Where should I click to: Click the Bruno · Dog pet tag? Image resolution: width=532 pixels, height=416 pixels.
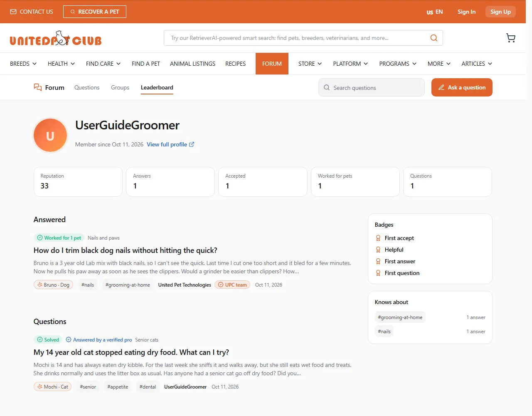click(53, 285)
